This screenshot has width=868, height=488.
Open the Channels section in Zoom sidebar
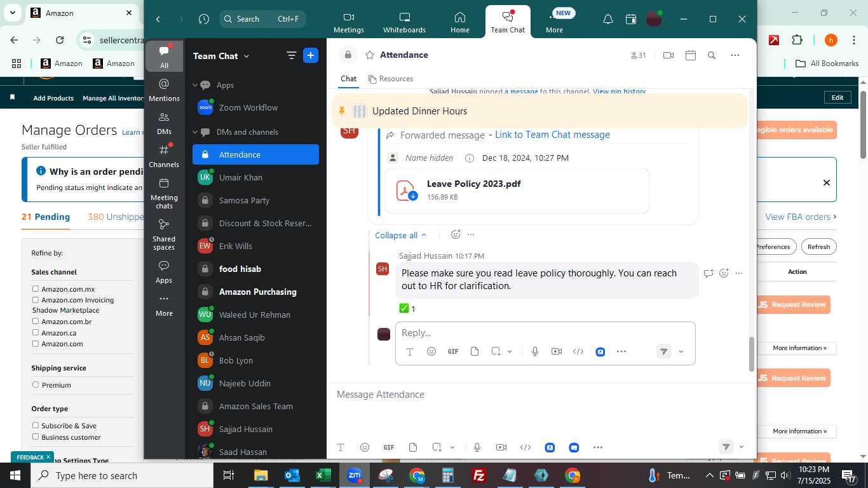[x=164, y=156]
